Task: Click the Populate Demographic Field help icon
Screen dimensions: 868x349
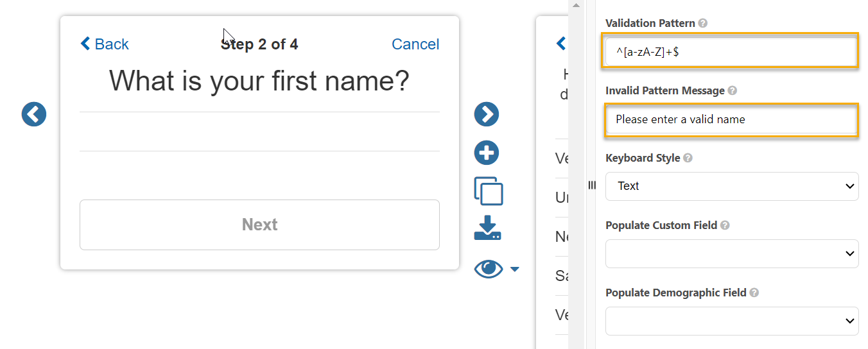Action: [x=754, y=293]
